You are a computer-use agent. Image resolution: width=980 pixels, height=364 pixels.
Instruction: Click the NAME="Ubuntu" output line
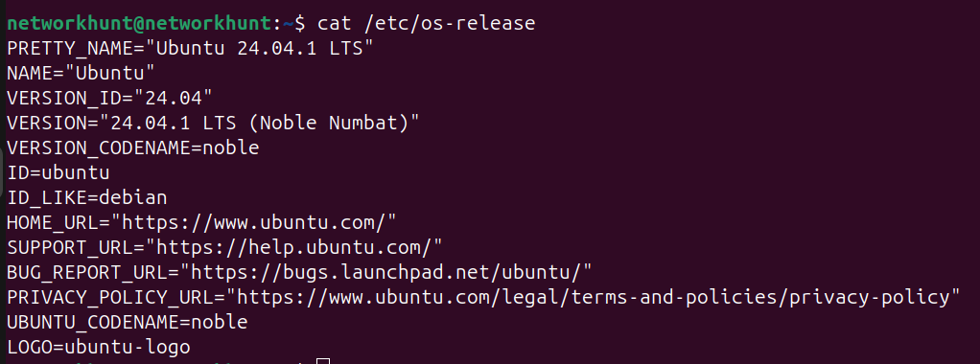81,74
